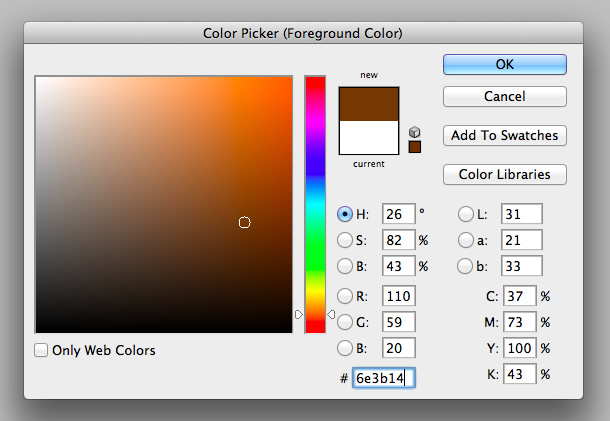Click the hex field showing 6e3b14
The image size is (610, 421).
click(384, 378)
